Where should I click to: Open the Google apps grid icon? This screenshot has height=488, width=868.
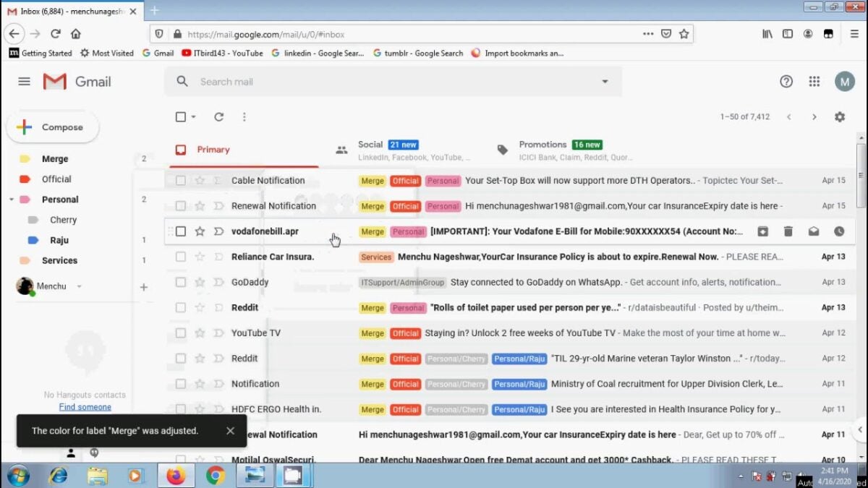click(x=814, y=82)
